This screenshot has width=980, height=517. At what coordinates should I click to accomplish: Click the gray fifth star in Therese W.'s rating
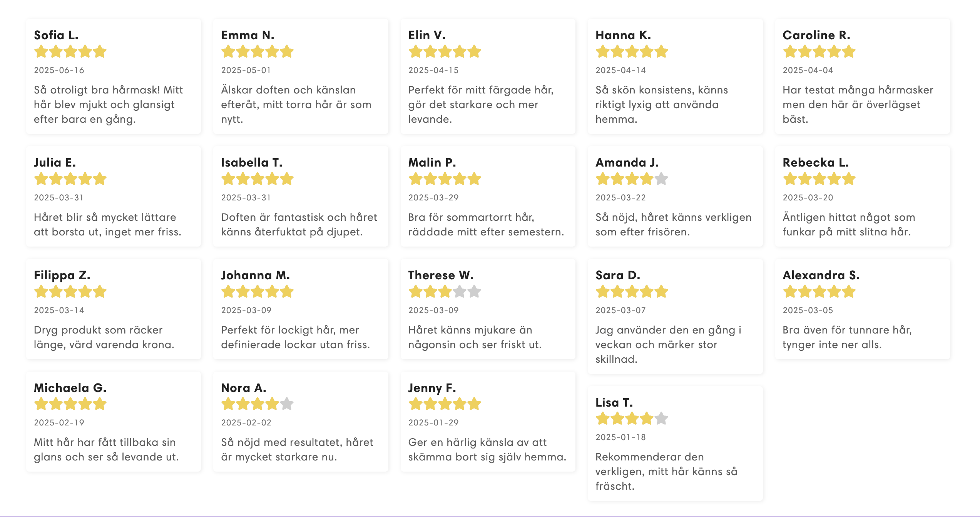(474, 292)
